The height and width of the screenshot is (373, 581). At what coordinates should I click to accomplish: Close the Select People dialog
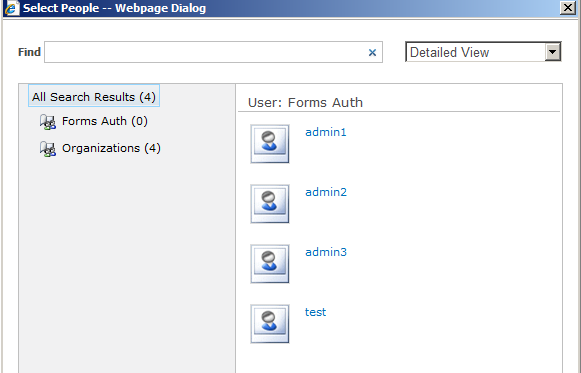[x=568, y=8]
